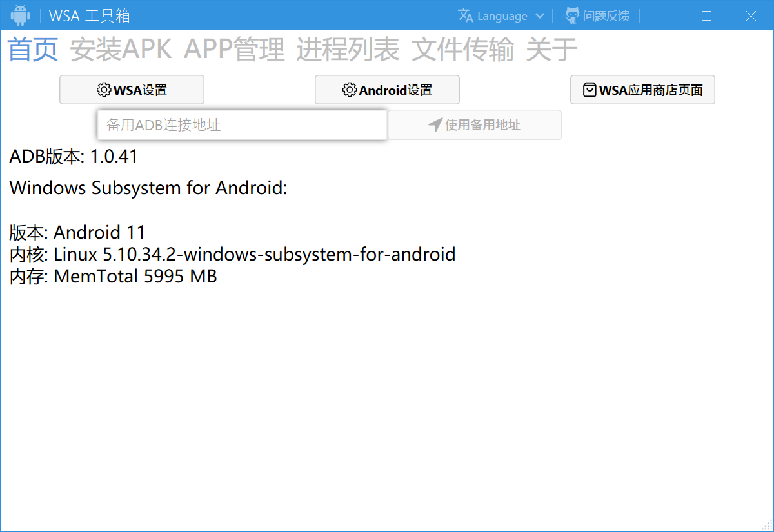Open the 关于 tab
Viewport: 774px width, 532px height.
(551, 49)
